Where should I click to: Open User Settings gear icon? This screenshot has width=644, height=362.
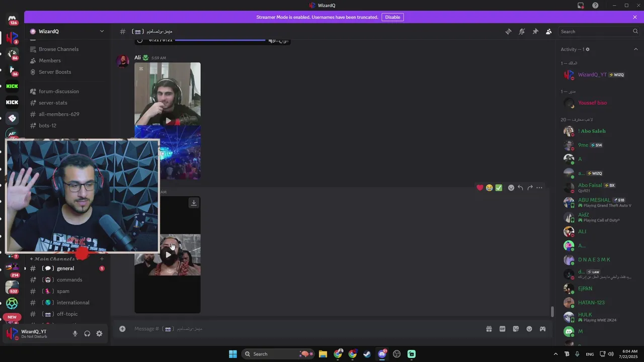99,333
